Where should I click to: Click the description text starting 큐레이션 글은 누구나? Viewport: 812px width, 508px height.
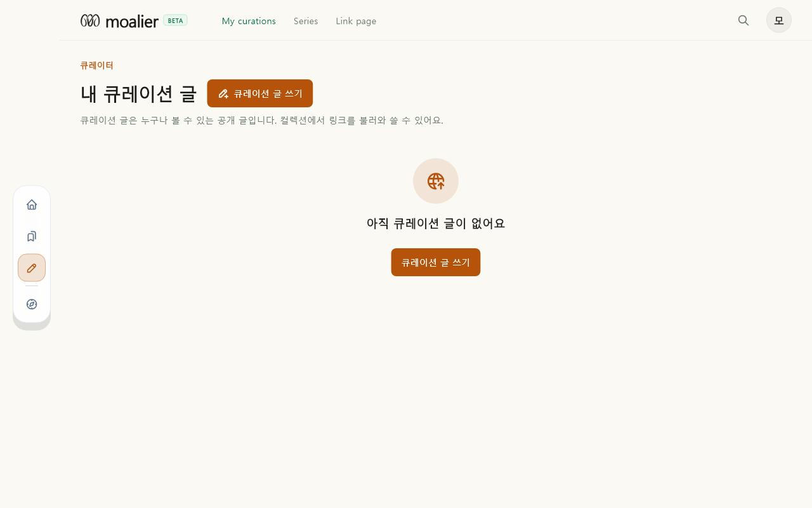point(262,120)
